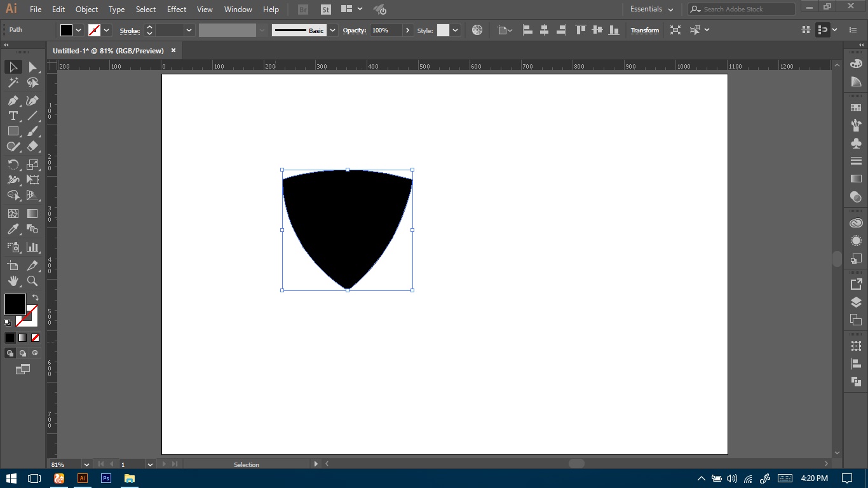Select the Artboard tool
The width and height of the screenshot is (868, 488).
pyautogui.click(x=13, y=266)
